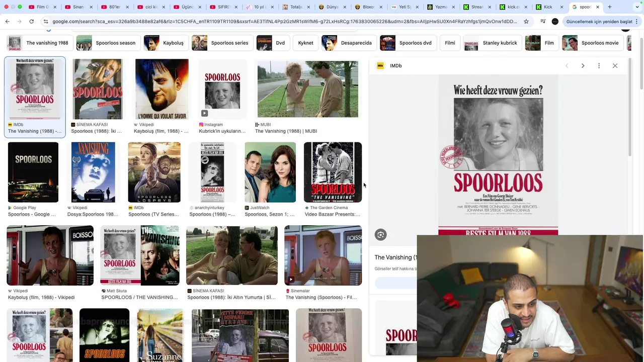Click 'The Vanishing (1988) | MUBI' caption
Viewport: 644px width, 362px height.
tap(286, 131)
